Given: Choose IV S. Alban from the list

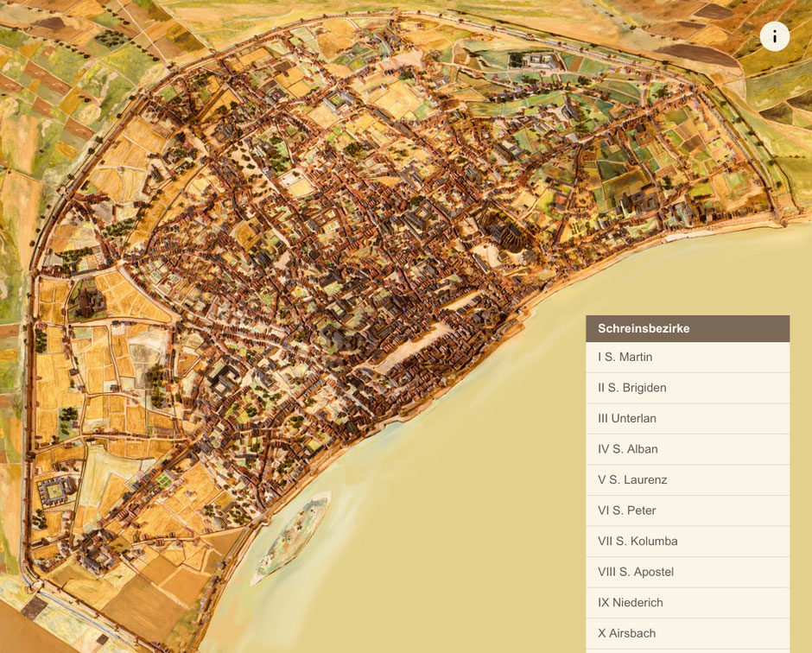Looking at the screenshot, I should coord(688,449).
